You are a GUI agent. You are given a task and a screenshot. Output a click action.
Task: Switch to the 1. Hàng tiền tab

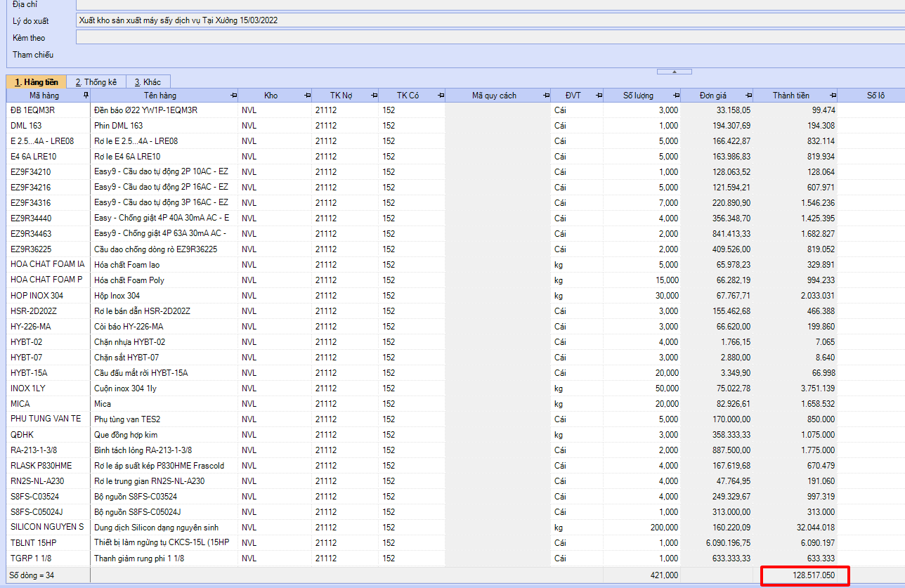tap(37, 82)
